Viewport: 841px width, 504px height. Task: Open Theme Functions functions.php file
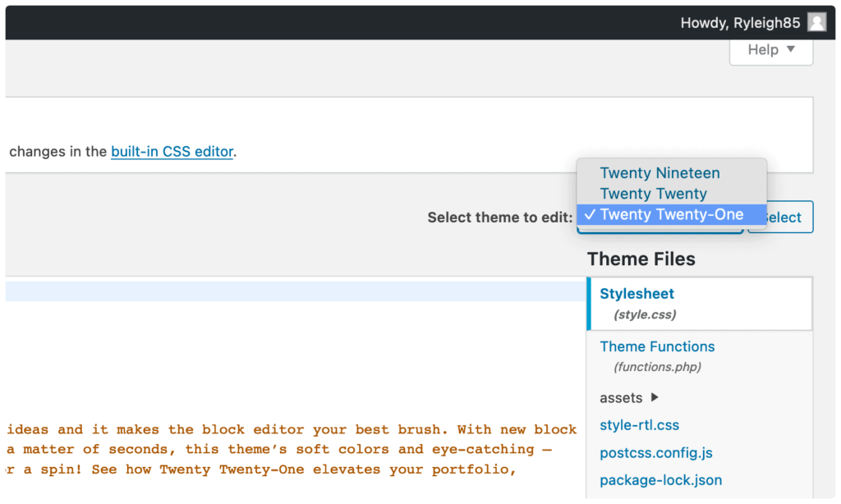[x=657, y=346]
